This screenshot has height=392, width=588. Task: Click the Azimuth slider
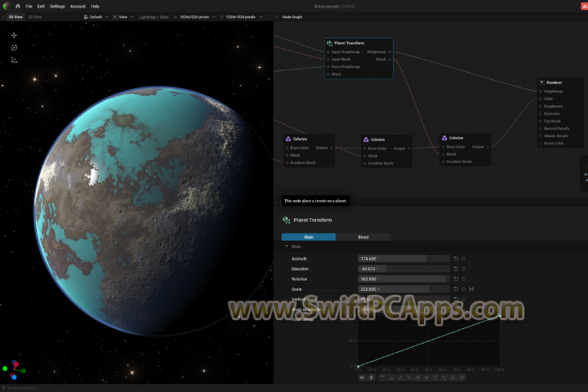tap(404, 258)
